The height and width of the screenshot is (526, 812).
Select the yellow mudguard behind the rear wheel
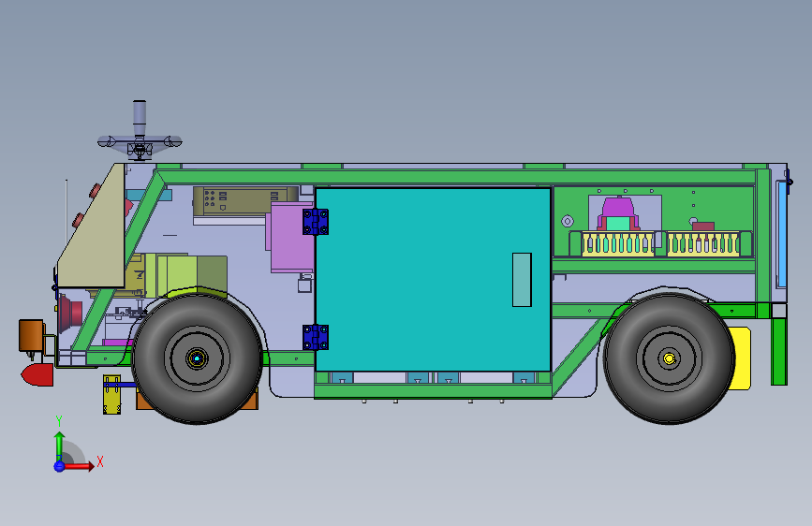coord(742,358)
